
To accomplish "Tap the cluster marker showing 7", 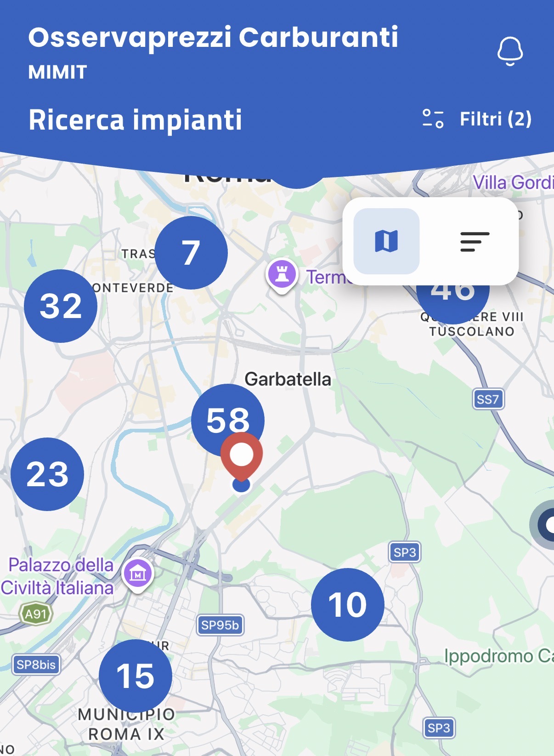I will coord(191,252).
